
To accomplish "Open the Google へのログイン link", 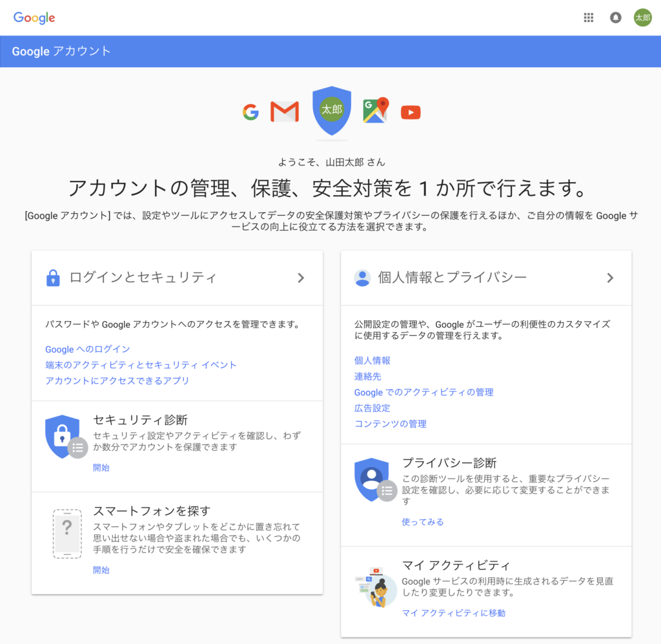I will pos(88,349).
